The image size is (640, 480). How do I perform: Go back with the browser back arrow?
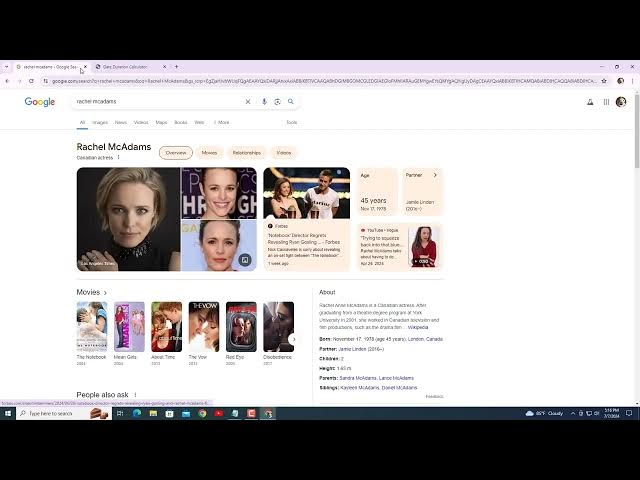click(x=7, y=81)
